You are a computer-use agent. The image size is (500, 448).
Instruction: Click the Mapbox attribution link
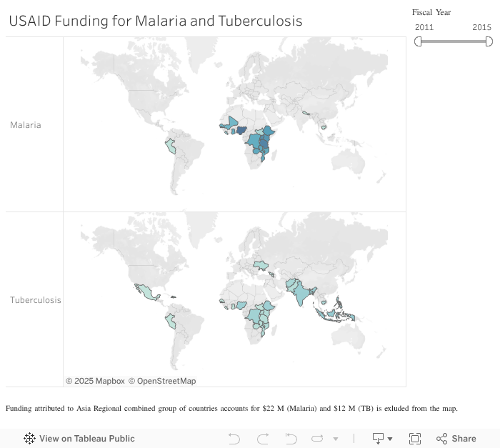pos(96,381)
